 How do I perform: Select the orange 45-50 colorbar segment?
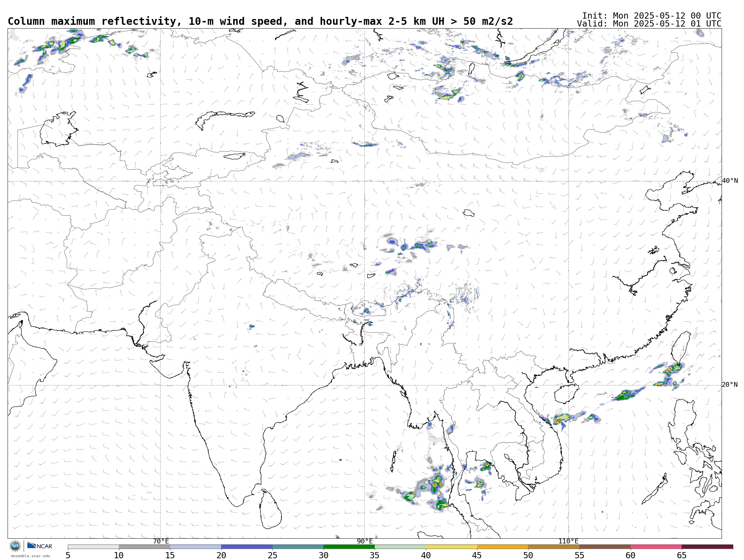[503, 547]
